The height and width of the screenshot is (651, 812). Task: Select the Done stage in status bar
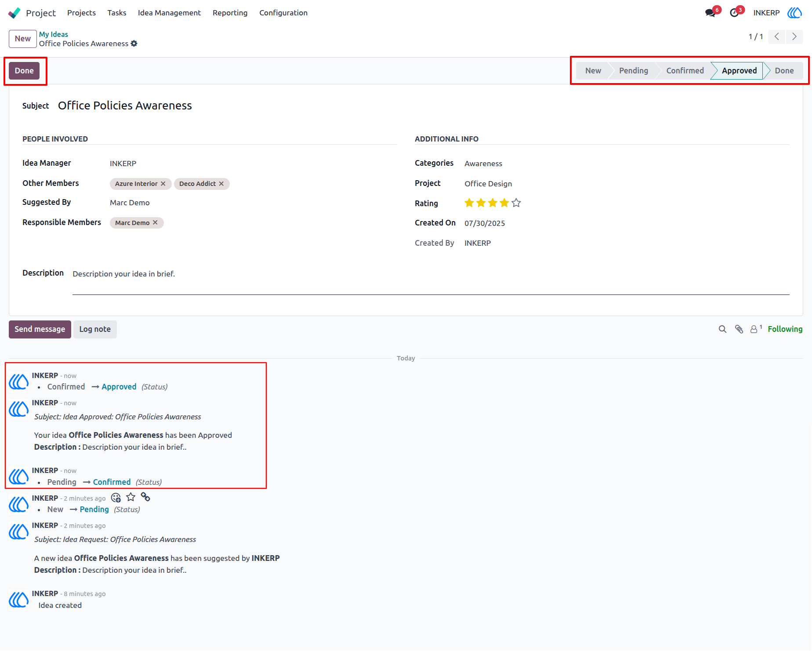784,71
